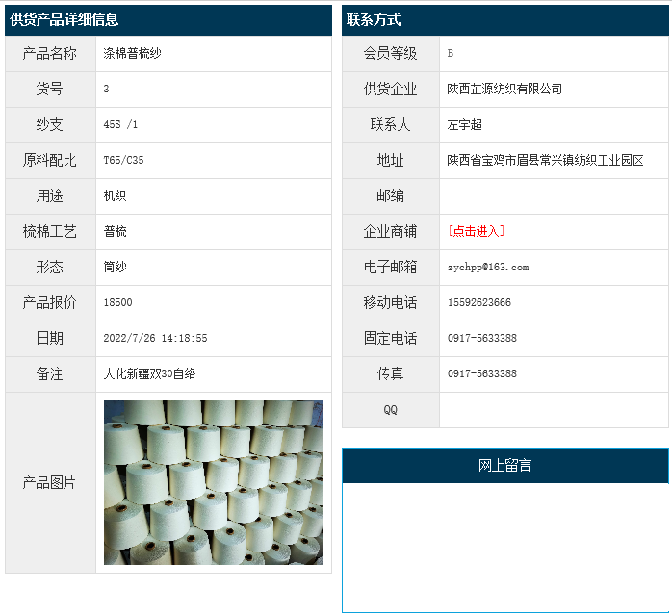The height and width of the screenshot is (616, 672).
Task: Click the yarn count value 45S /1
Action: [x=120, y=124]
